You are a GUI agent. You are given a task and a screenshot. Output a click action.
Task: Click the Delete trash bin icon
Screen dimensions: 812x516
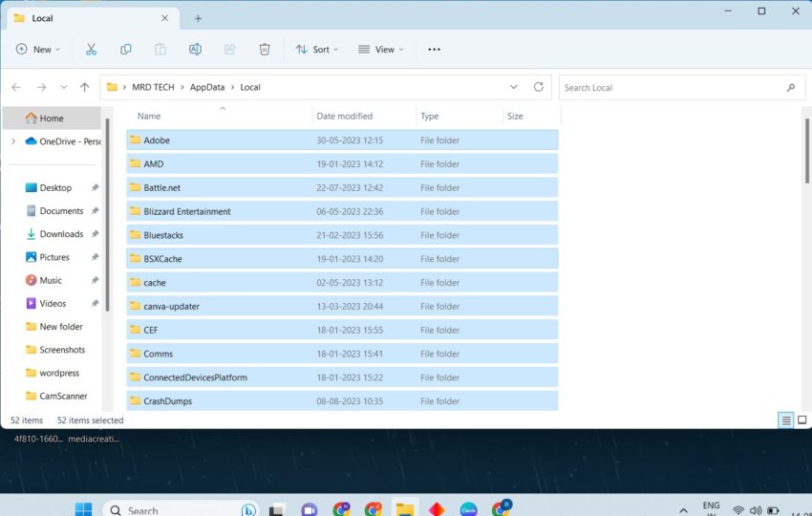pos(265,50)
